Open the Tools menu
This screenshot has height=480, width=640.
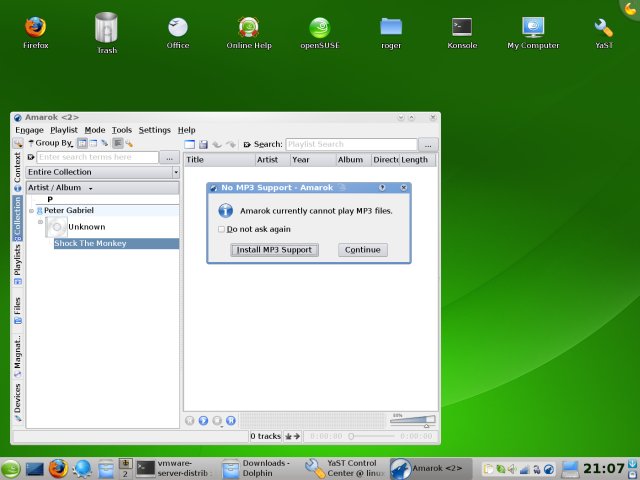122,130
